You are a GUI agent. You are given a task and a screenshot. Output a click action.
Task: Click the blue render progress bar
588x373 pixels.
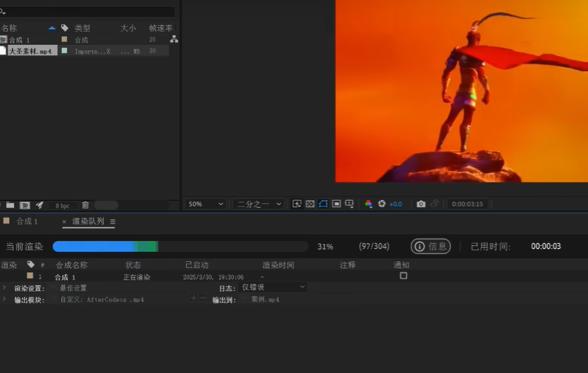tap(105, 247)
